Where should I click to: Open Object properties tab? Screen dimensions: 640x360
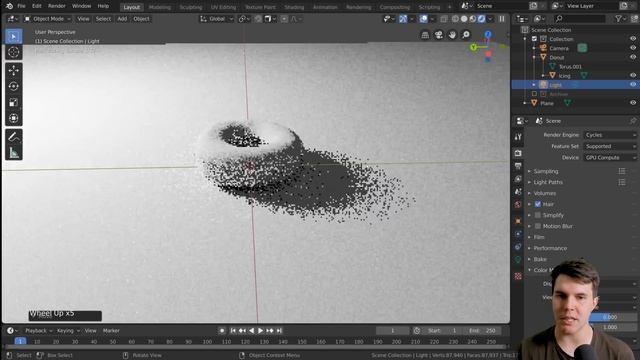(518, 221)
